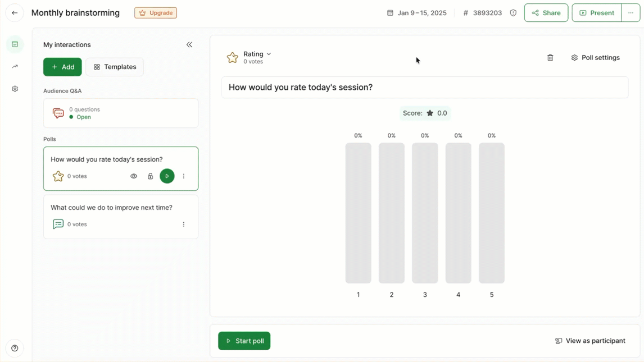Open the Analytics sidebar icon
Viewport: 644px width, 362px height.
coord(15,67)
